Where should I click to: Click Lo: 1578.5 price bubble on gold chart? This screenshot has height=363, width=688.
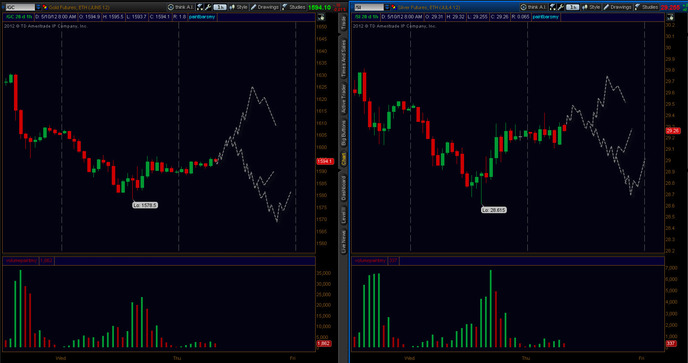coord(145,205)
